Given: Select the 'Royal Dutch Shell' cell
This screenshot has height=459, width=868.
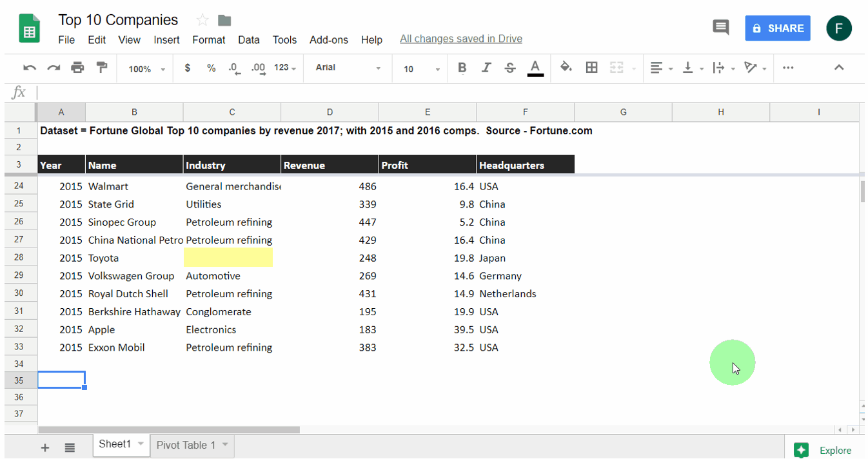Looking at the screenshot, I should pos(134,294).
